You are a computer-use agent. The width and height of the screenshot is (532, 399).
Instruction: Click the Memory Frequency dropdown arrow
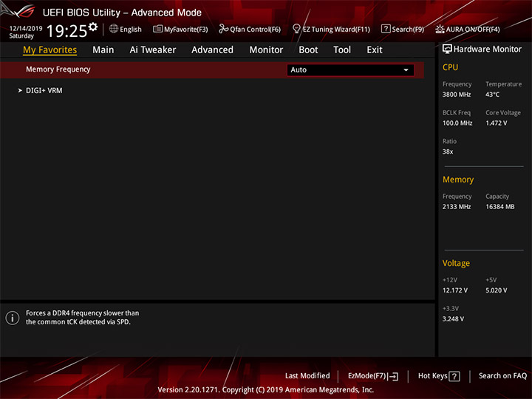click(406, 70)
